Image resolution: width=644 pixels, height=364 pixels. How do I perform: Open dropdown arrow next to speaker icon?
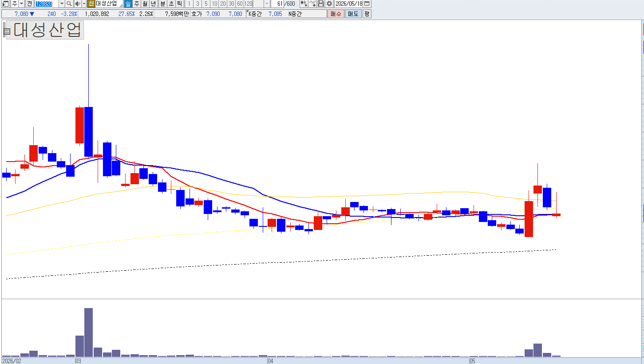[84, 4]
